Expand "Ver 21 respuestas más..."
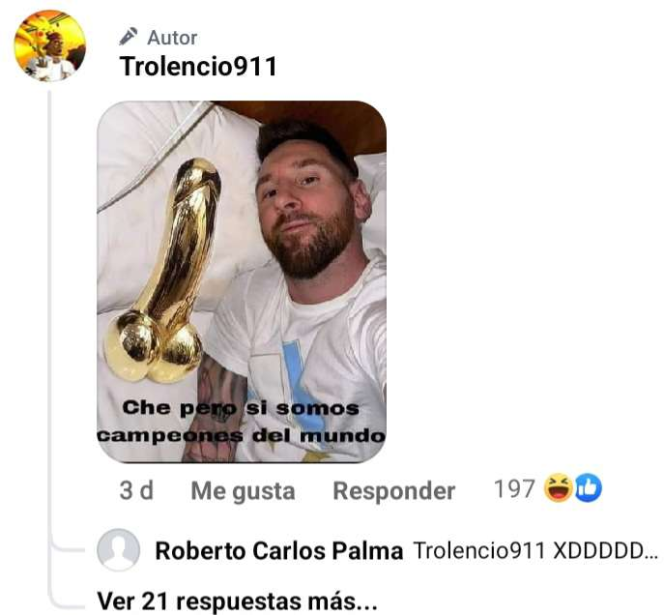This screenshot has height=615, width=664. [237, 601]
